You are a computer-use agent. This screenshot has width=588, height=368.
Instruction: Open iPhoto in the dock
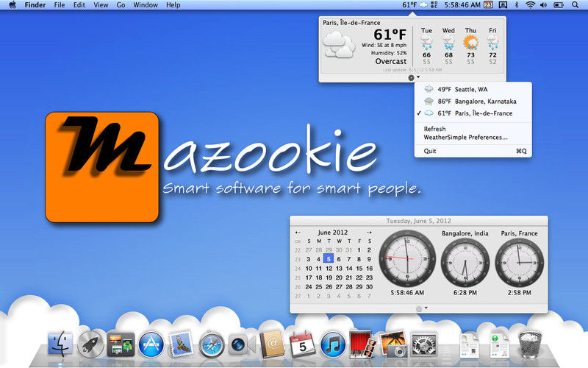click(393, 344)
